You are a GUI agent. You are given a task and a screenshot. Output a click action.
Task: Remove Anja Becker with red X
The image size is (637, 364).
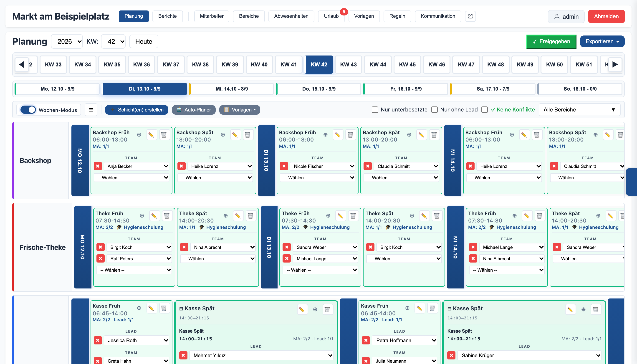[98, 166]
